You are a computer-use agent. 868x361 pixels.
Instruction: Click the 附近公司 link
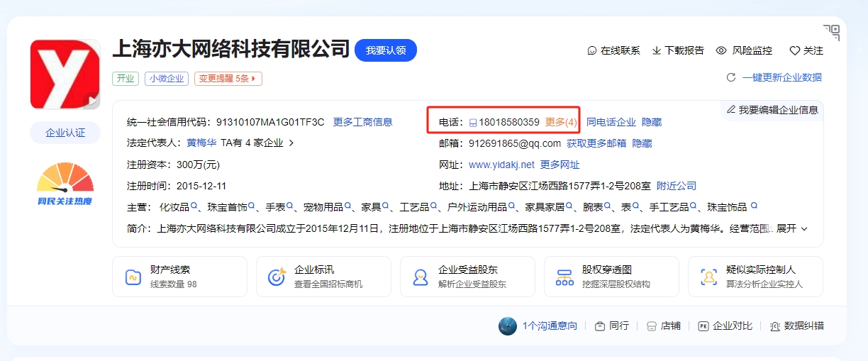pyautogui.click(x=677, y=186)
